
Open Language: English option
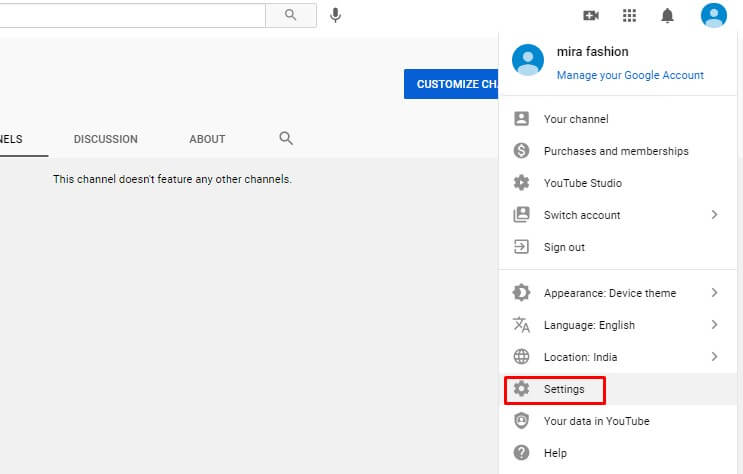click(x=617, y=325)
